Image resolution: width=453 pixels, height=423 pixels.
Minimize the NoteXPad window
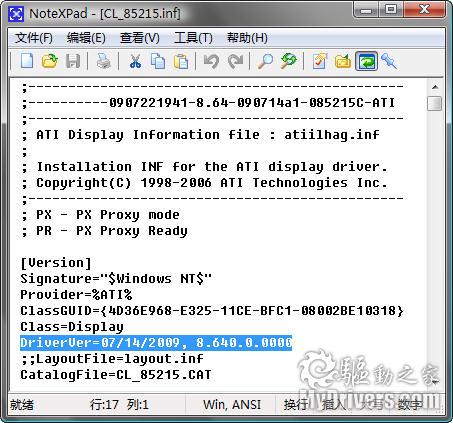366,10
